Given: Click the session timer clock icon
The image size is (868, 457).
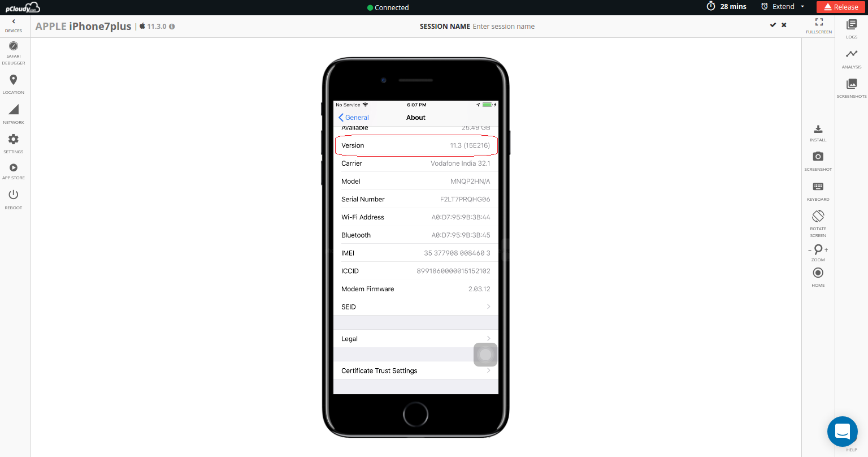Looking at the screenshot, I should [711, 6].
